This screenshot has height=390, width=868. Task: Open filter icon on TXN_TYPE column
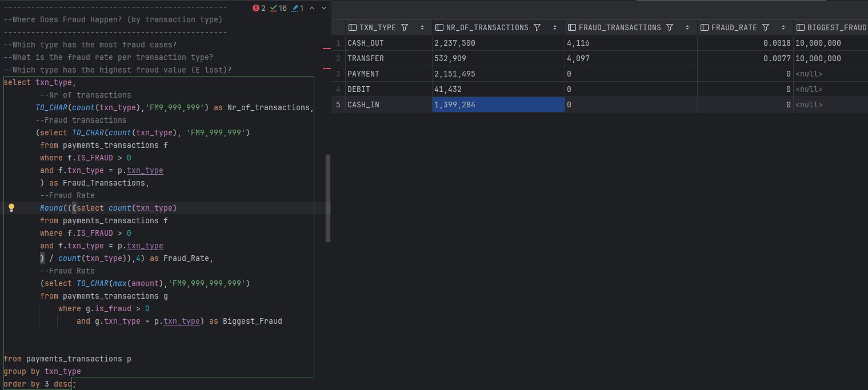point(405,27)
